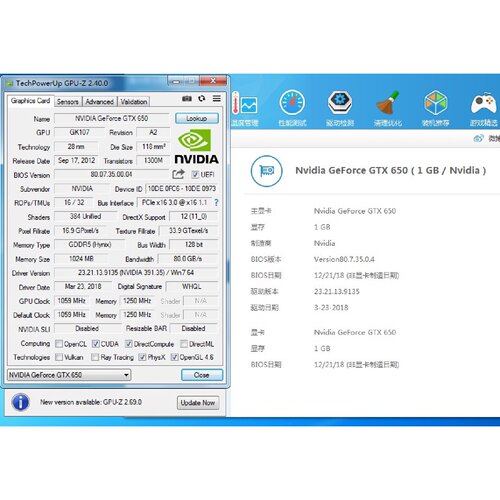Click the Digital Signature value WHQL

pyautogui.click(x=192, y=287)
